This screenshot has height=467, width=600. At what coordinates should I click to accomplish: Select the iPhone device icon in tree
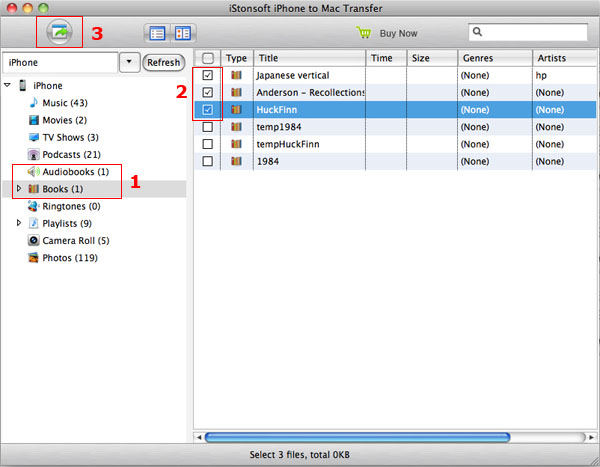pyautogui.click(x=23, y=85)
